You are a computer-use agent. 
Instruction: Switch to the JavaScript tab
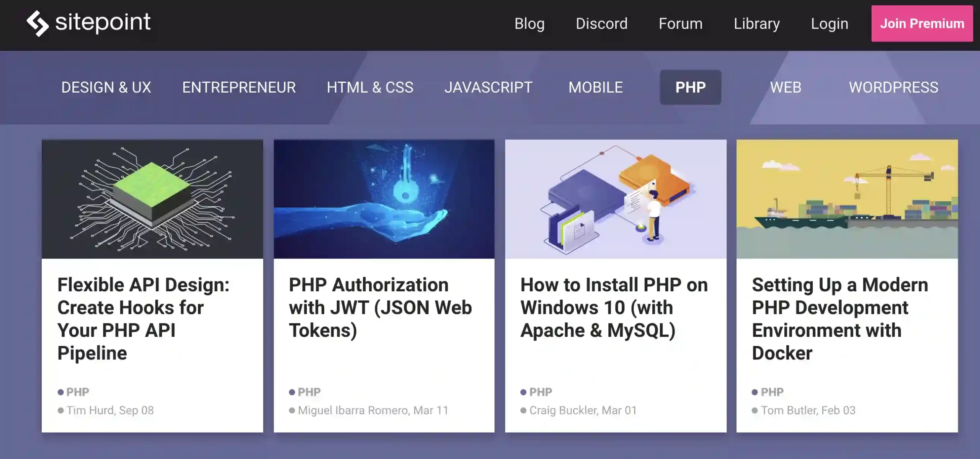click(x=488, y=87)
